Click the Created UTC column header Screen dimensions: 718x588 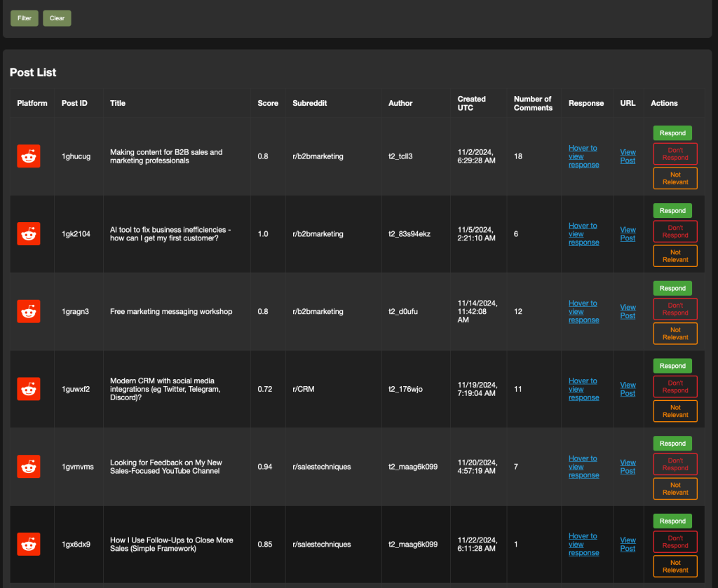(x=471, y=103)
